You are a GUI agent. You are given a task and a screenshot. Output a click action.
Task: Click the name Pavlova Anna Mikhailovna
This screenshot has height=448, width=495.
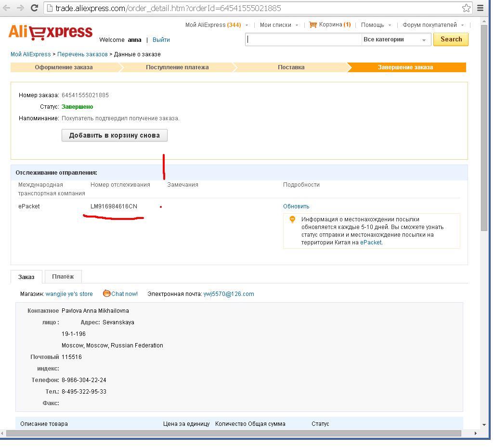pyautogui.click(x=95, y=311)
